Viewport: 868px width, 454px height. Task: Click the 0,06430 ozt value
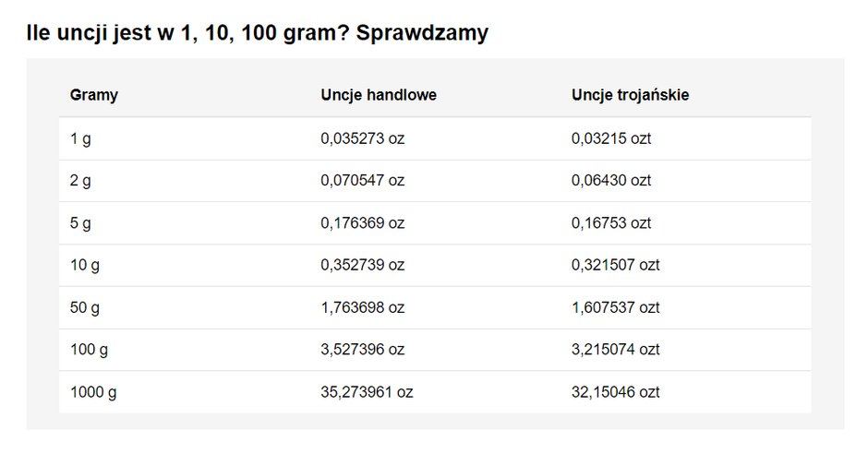tap(611, 180)
